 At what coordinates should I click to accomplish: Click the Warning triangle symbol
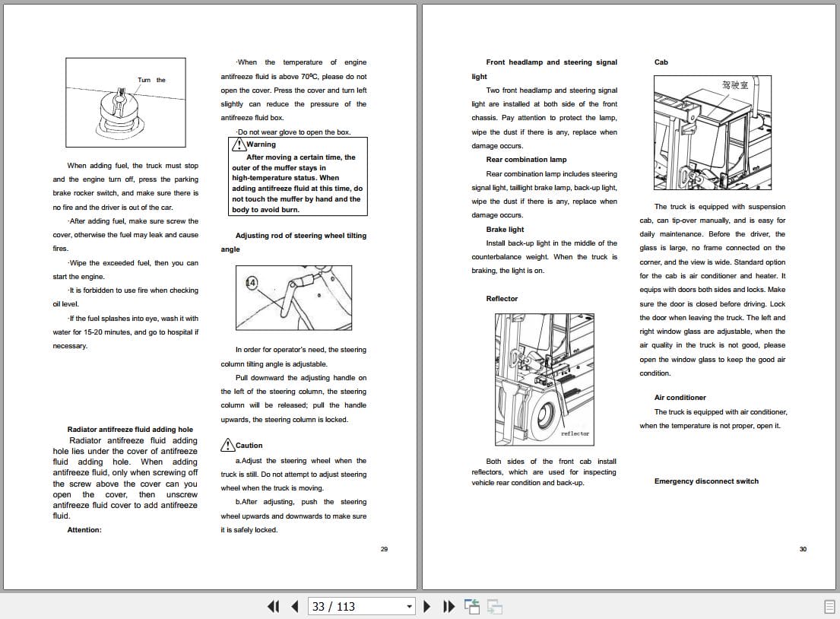(x=239, y=144)
